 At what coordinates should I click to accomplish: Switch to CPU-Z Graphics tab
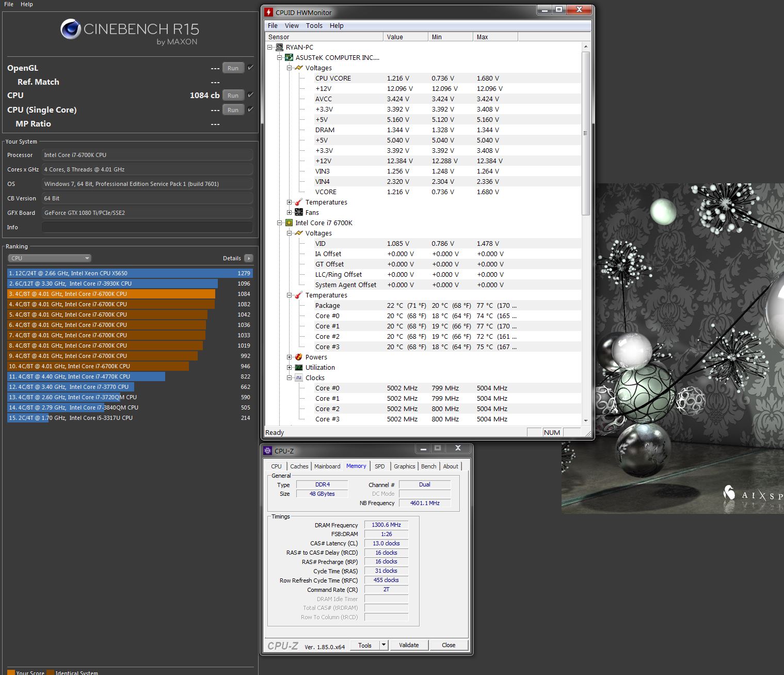(405, 466)
